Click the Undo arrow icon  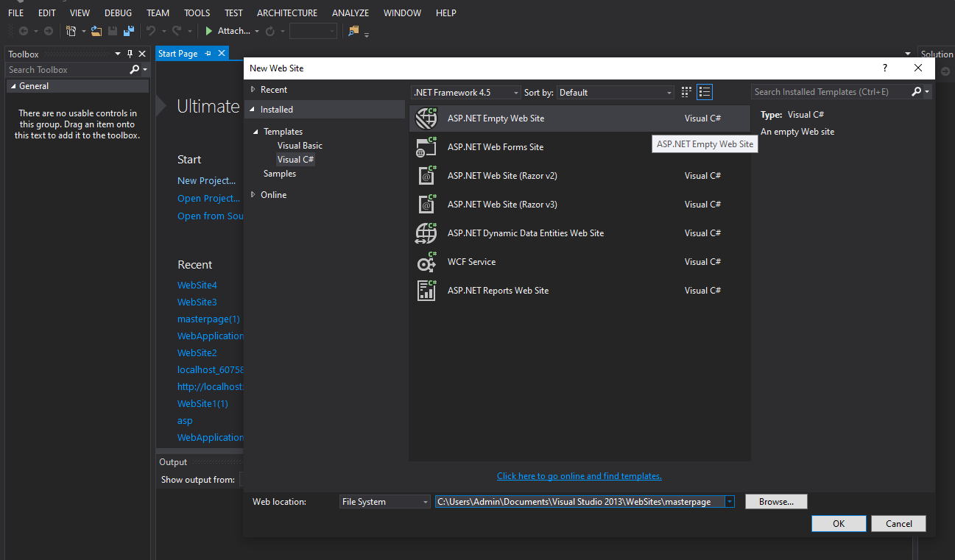pyautogui.click(x=151, y=31)
